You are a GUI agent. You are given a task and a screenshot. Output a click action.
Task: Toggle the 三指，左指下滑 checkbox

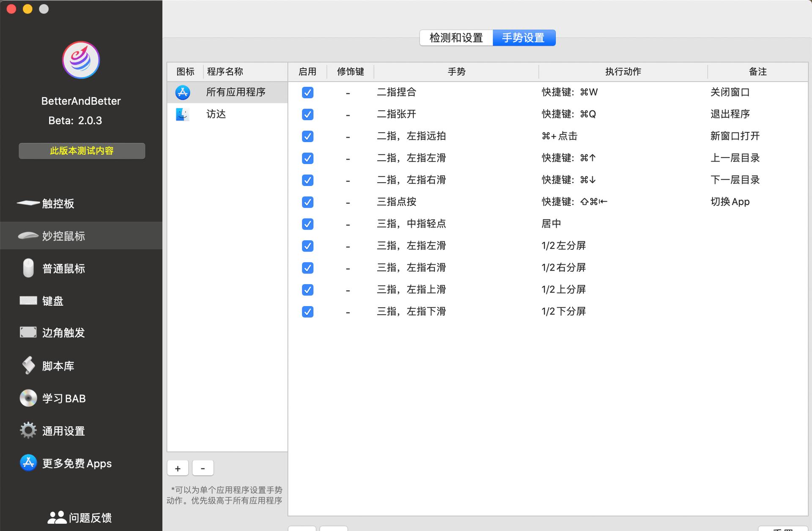pos(308,312)
